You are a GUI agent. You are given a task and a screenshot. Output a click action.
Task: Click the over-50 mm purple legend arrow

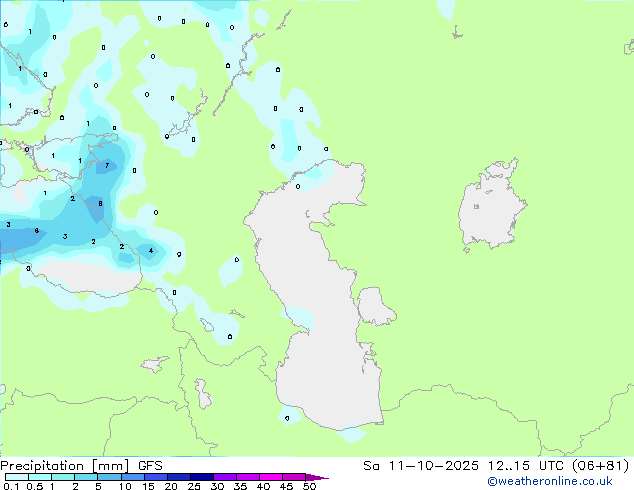[x=317, y=477]
